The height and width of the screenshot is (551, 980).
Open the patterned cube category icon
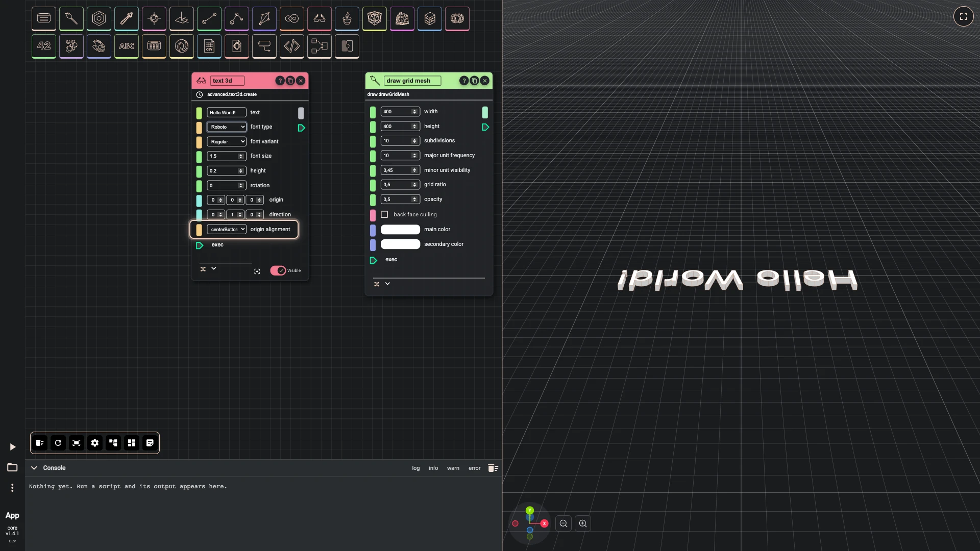375,19
